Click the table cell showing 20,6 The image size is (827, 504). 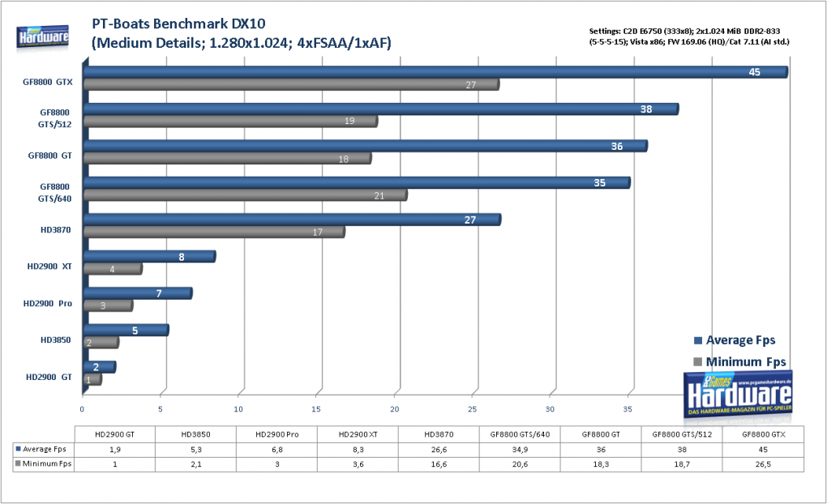(x=520, y=464)
